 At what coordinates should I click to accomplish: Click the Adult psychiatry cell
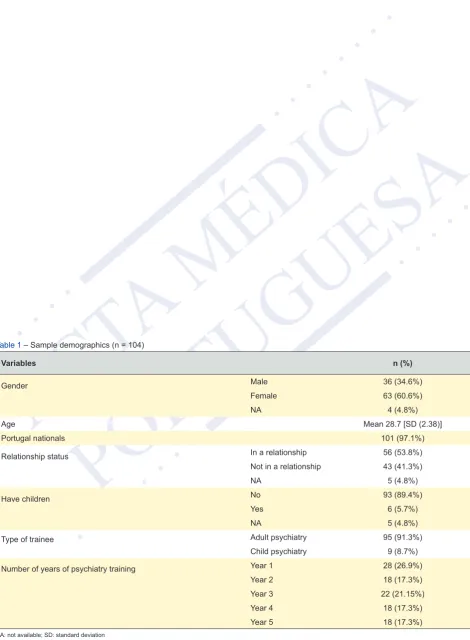pyautogui.click(x=279, y=538)
